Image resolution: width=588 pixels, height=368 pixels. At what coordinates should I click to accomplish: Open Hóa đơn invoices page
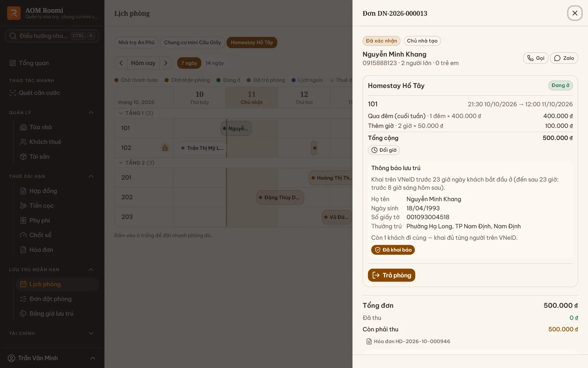[x=57, y=250]
